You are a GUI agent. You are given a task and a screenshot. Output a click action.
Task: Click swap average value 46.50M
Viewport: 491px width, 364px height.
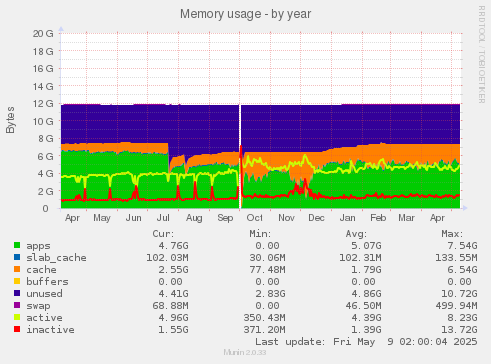click(x=363, y=306)
